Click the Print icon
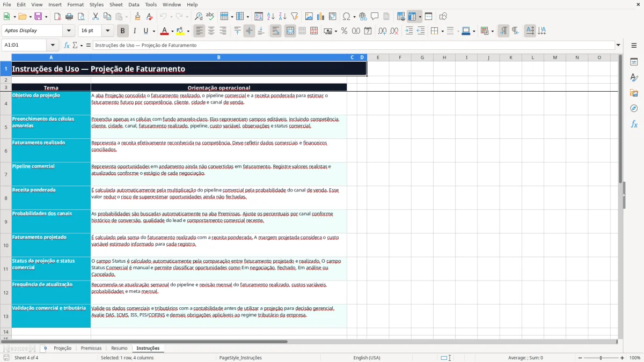This screenshot has height=362, width=644. pyautogui.click(x=69, y=17)
